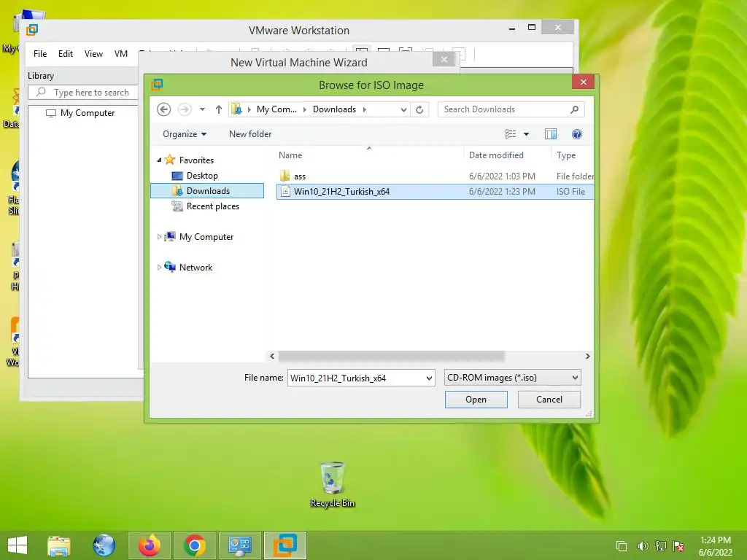Open the More view options dropdown arrow
This screenshot has width=747, height=560.
point(527,134)
